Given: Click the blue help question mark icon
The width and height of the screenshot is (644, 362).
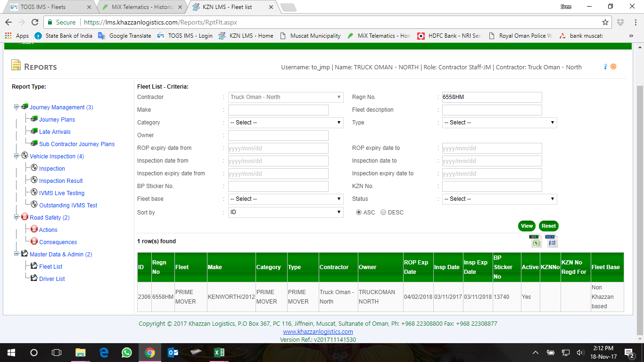Looking at the screenshot, I should click(605, 67).
